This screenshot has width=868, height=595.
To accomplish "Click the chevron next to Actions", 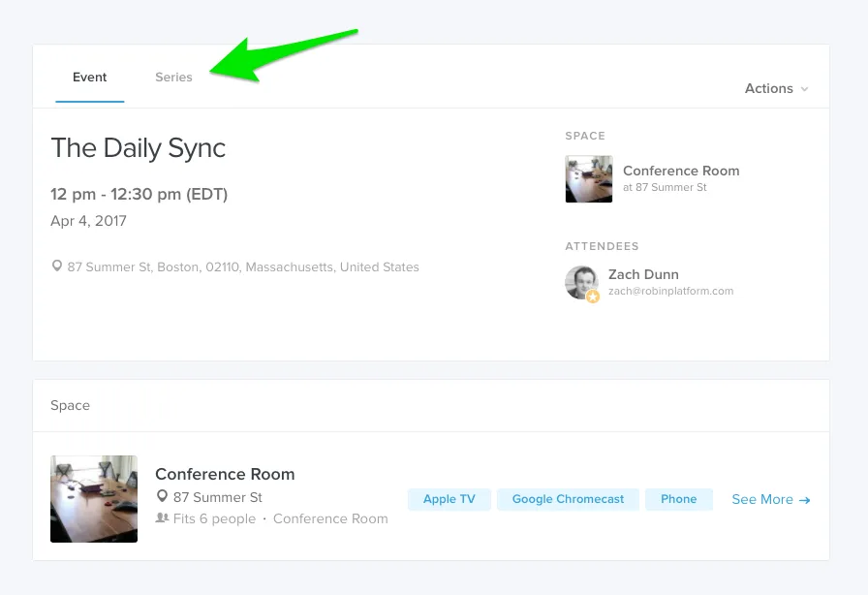I will pyautogui.click(x=804, y=89).
